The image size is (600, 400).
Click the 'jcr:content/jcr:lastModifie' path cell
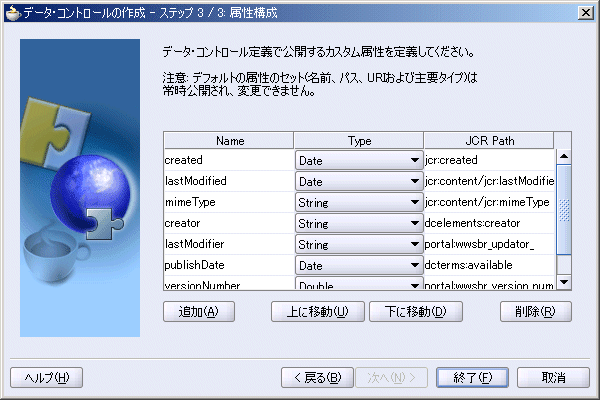[x=489, y=181]
